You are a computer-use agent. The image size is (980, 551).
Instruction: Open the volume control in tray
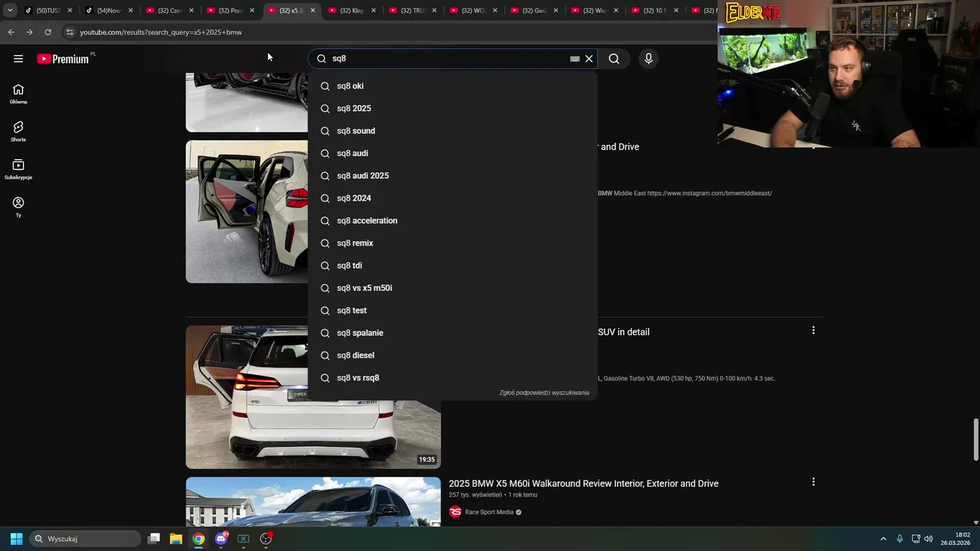pos(928,539)
